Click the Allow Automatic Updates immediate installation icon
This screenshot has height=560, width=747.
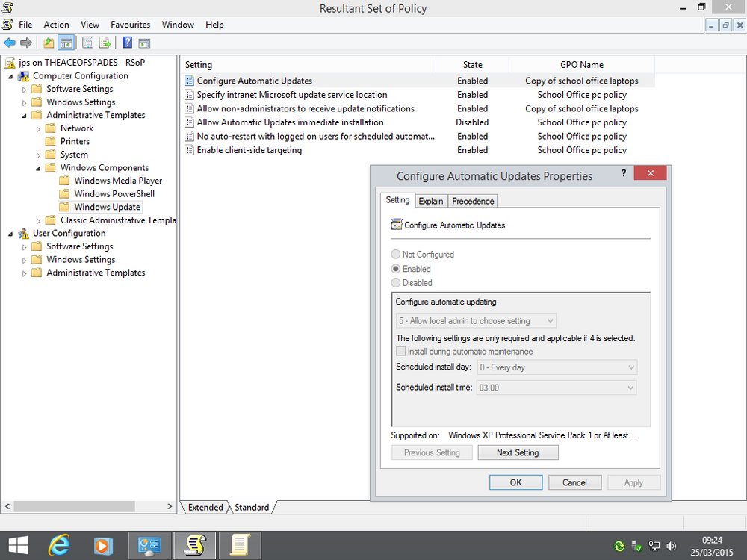[x=189, y=123]
